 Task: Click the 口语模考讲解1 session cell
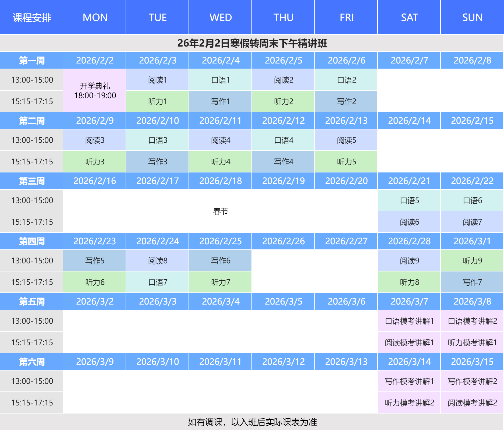(x=409, y=321)
